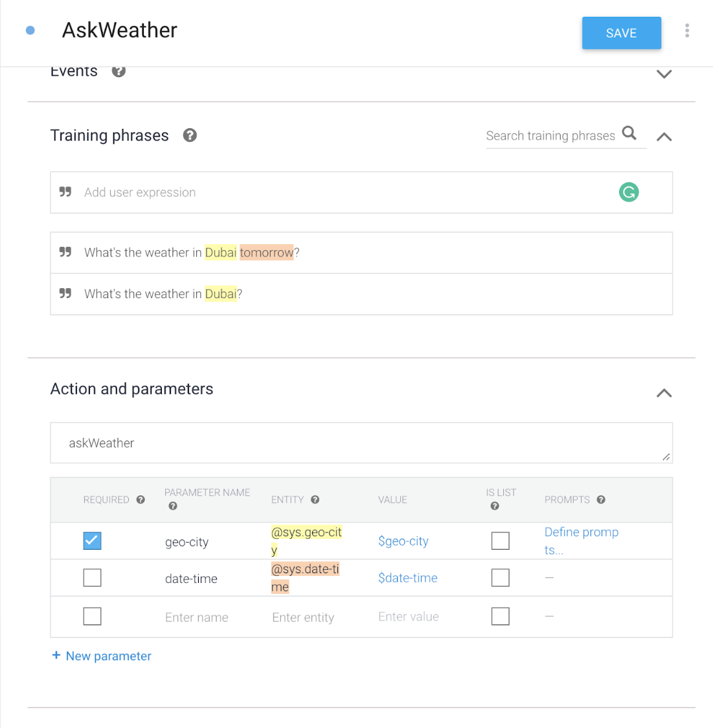Click the help icon next to PROMPTS header
Image resolution: width=713 pixels, height=728 pixels.
601,499
